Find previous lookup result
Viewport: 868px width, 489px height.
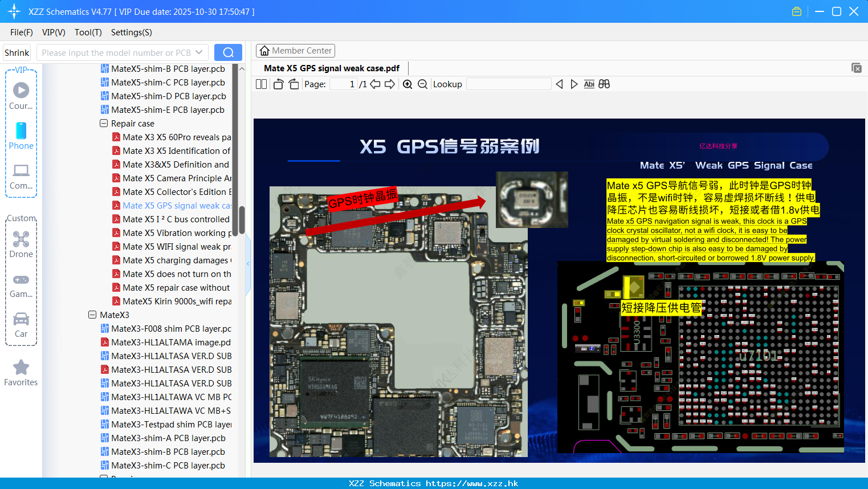559,84
